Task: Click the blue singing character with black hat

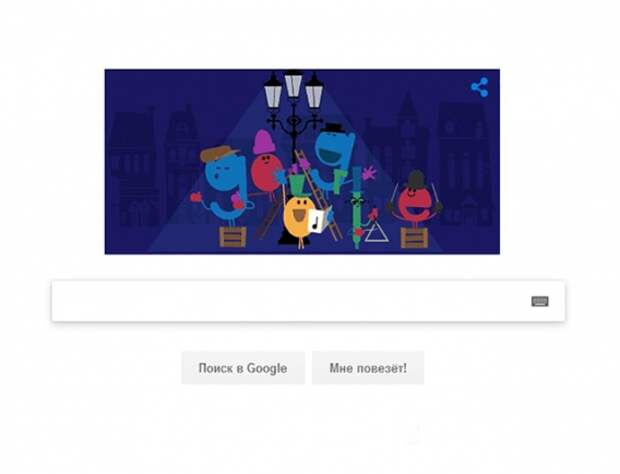Action: click(x=334, y=156)
